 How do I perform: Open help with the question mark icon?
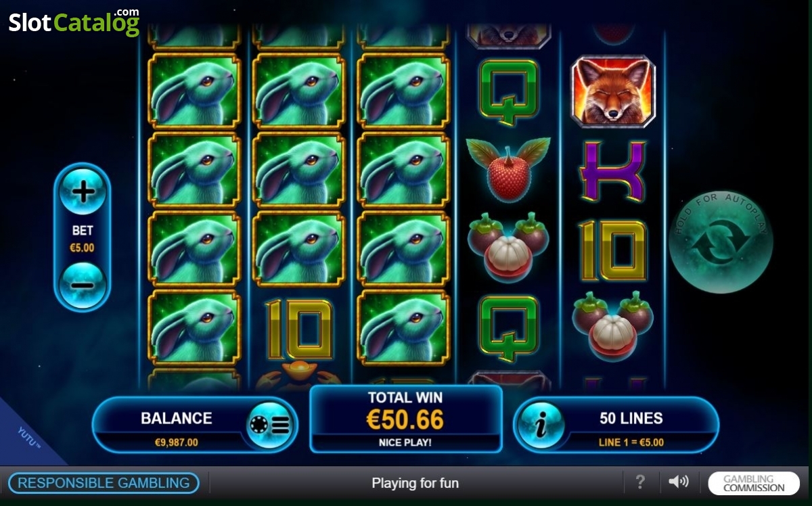tap(640, 482)
